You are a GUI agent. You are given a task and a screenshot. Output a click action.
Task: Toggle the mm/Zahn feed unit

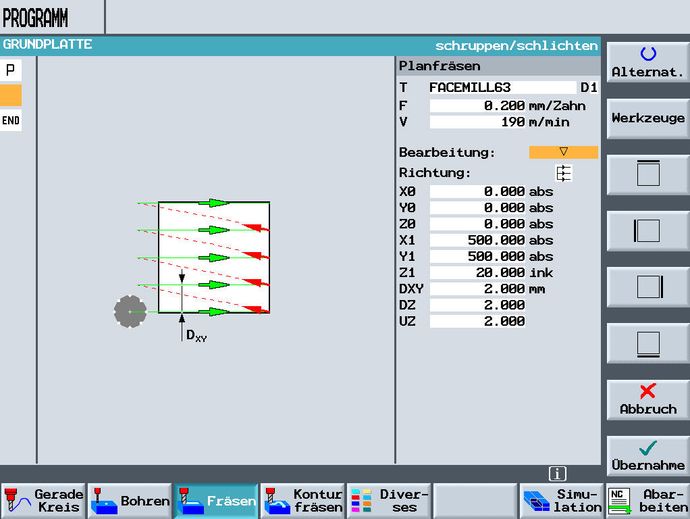point(557,106)
